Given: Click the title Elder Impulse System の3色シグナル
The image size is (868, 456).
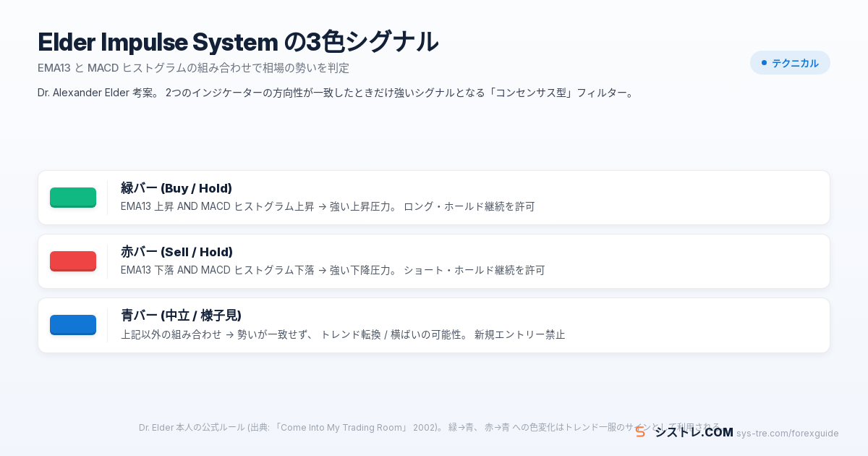Looking at the screenshot, I should 238,42.
